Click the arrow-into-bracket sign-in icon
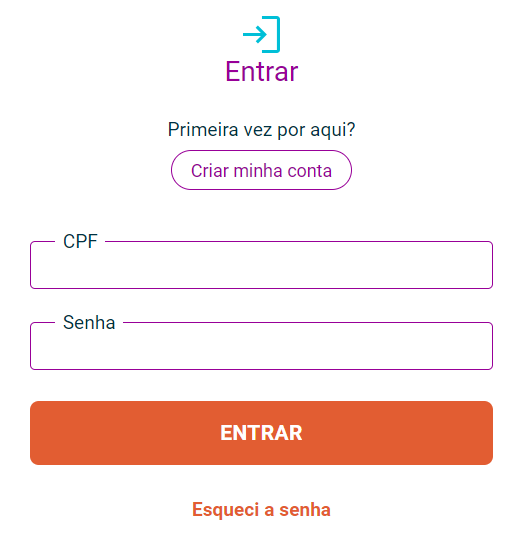 point(261,34)
